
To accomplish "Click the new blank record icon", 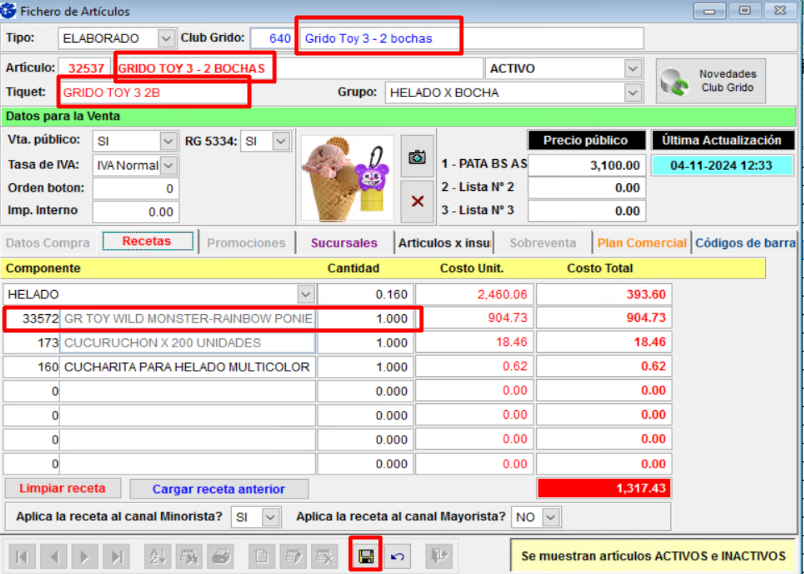I will pos(262,557).
